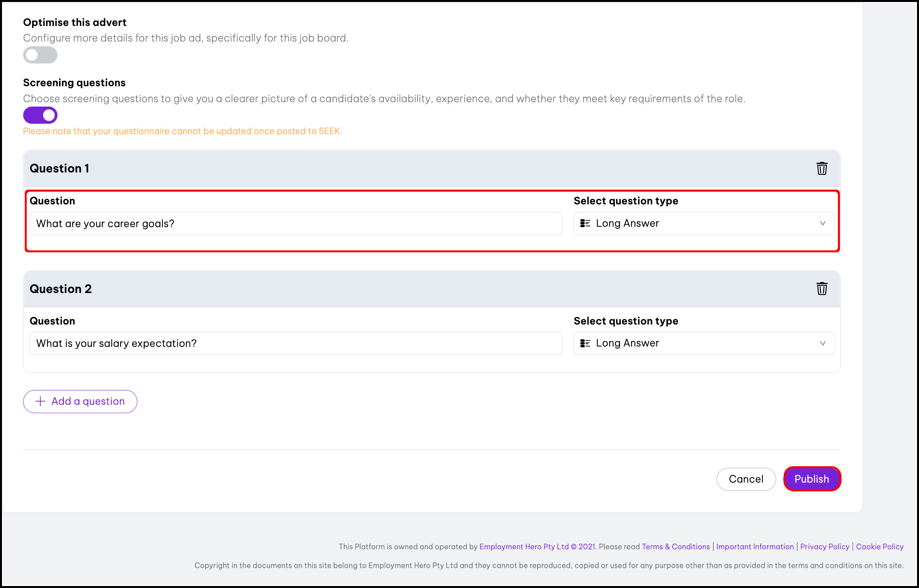Viewport: 919px width, 588px height.
Task: Expand Question 1 type chevron arrow
Action: pos(822,224)
